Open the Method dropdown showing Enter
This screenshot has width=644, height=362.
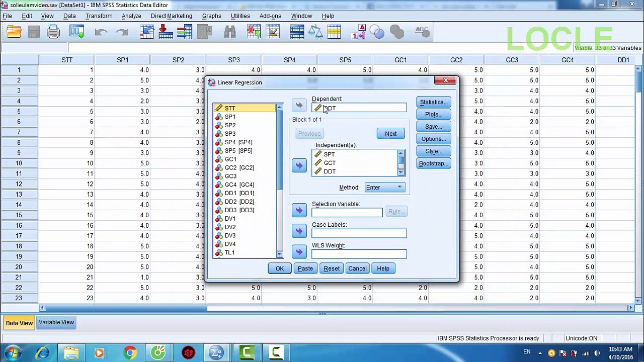click(x=384, y=188)
